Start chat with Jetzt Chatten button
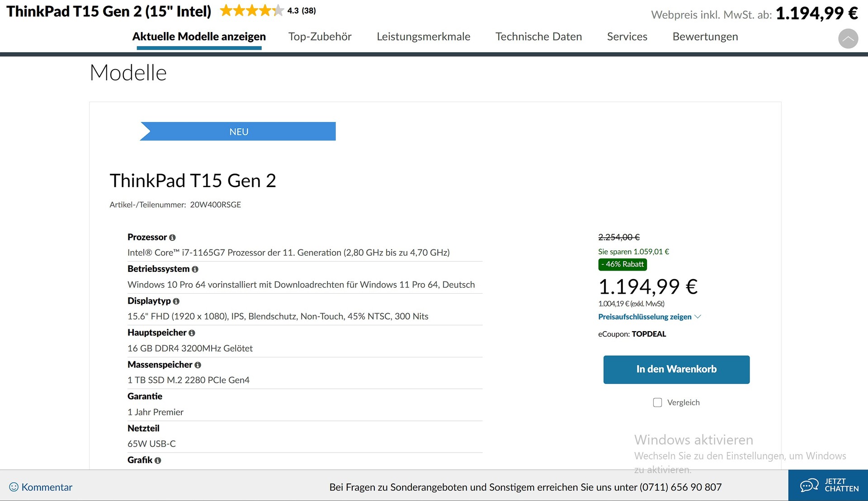The height and width of the screenshot is (501, 868). [828, 485]
